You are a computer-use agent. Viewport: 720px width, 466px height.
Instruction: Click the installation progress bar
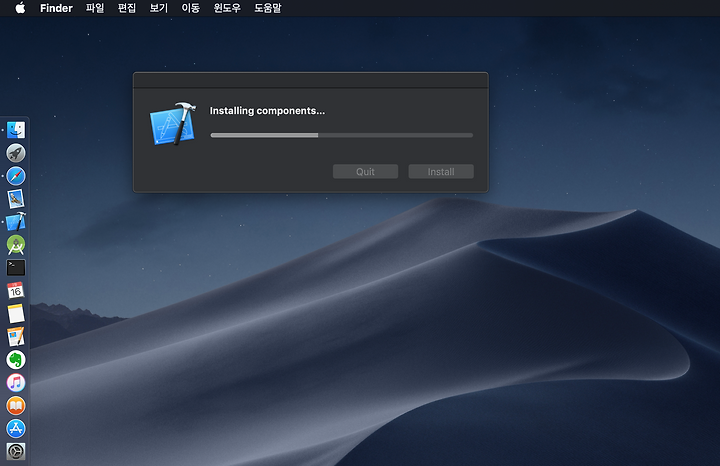[x=342, y=135]
